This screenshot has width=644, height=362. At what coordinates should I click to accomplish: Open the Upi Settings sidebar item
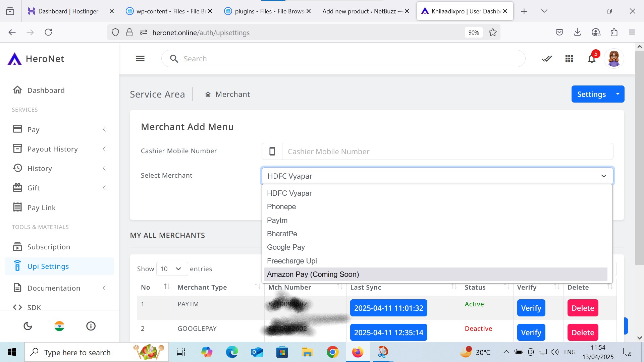48,266
